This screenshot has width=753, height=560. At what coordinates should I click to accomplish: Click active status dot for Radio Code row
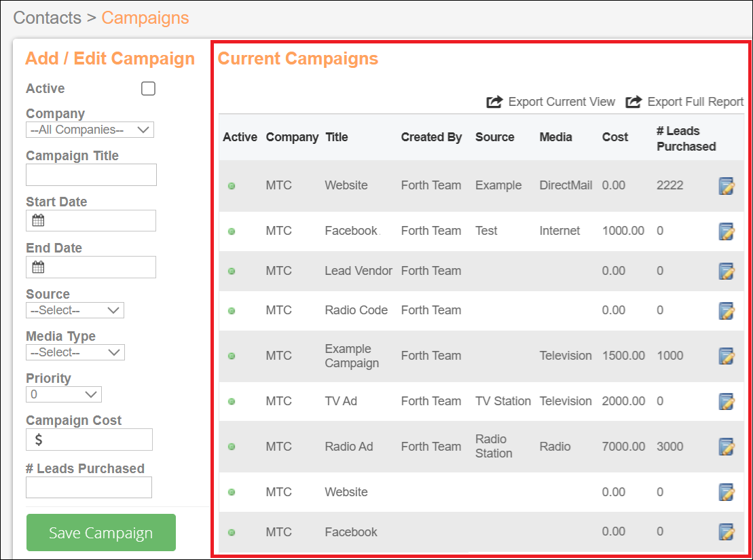pos(232,311)
